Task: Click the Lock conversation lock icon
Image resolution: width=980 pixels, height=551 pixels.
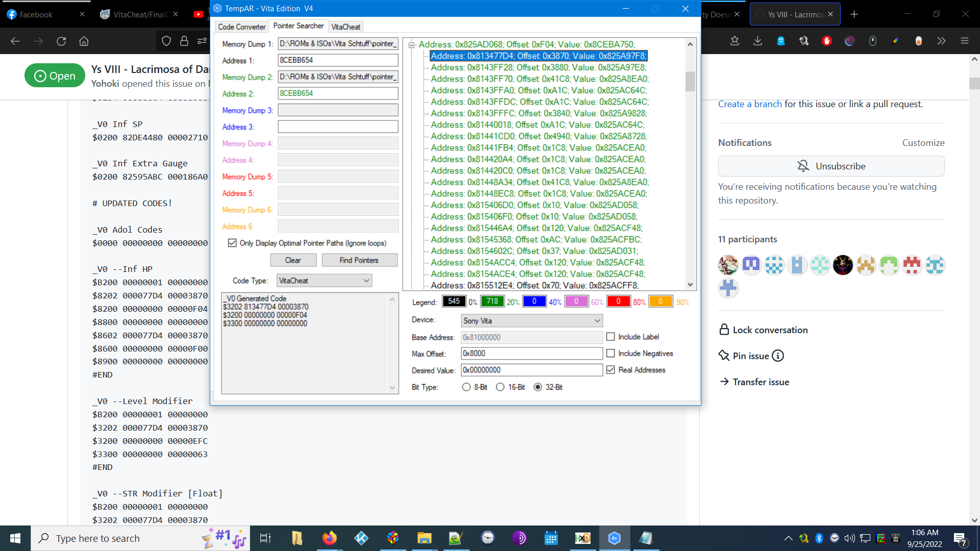Action: [x=724, y=330]
